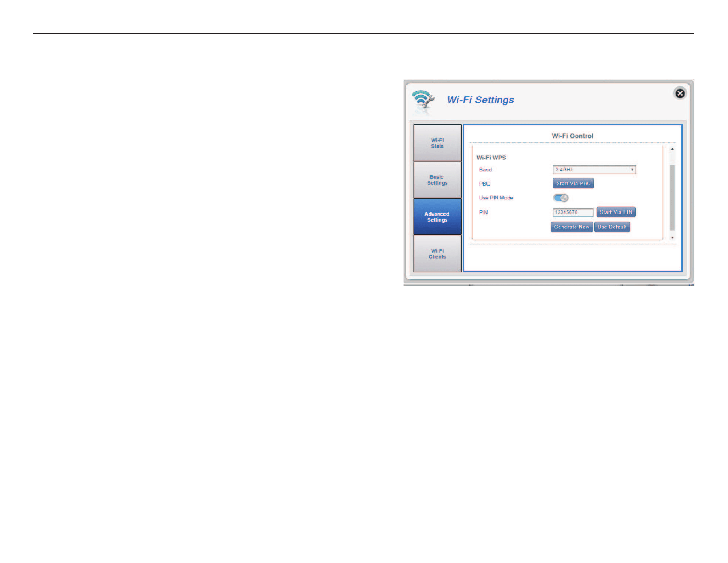The width and height of the screenshot is (728, 563).
Task: Click the Use PIN Mode label
Action: 496,198
